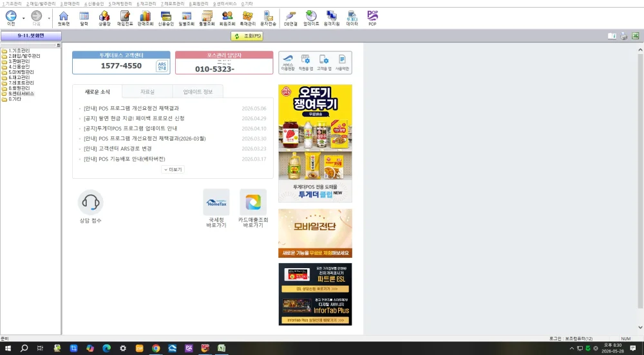Open the 회원조회 people icon
The width and height of the screenshot is (644, 355).
[x=227, y=19]
